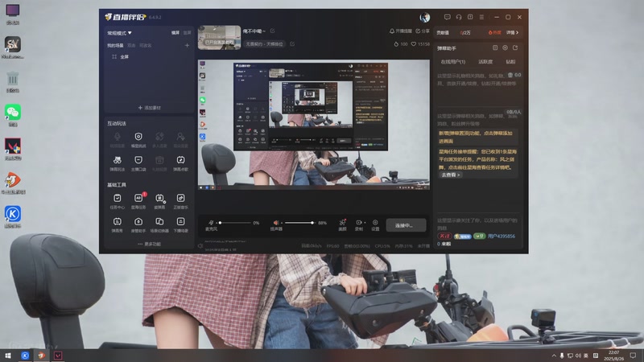644x362 pixels.
Task: Click the greyed-out audience 连麦 person icon
Action: point(180,137)
